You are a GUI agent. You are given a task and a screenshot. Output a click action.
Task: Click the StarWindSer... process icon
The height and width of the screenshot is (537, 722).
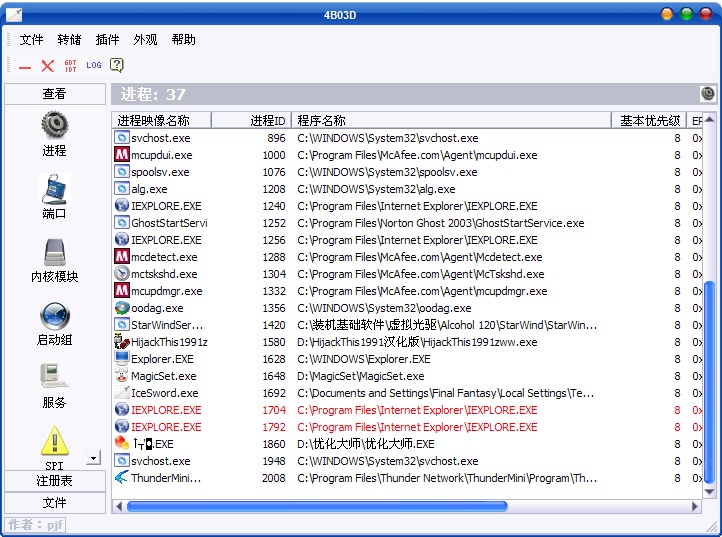pyautogui.click(x=122, y=325)
